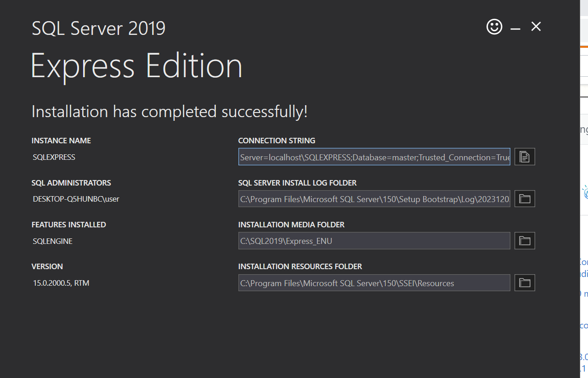
Task: Open the installation resources folder
Action: (525, 282)
